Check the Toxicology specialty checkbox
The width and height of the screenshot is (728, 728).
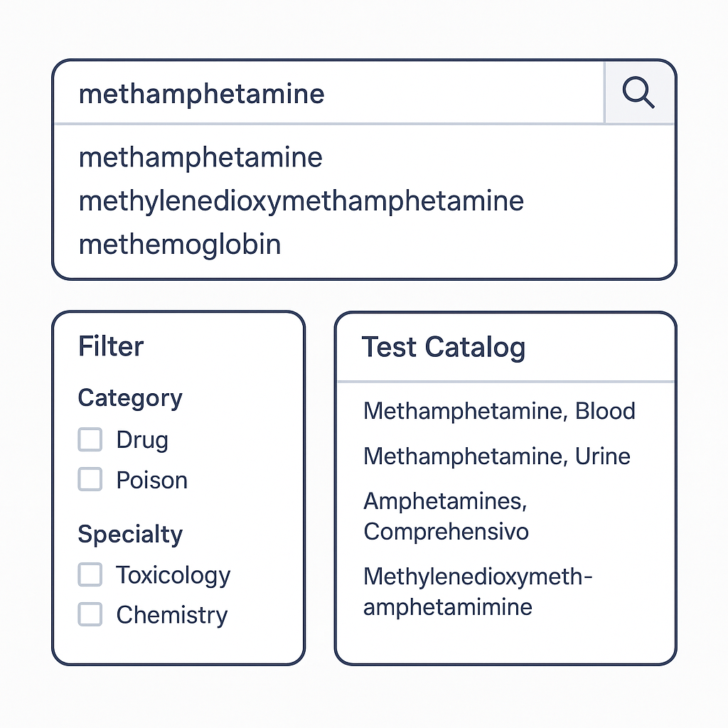90,574
